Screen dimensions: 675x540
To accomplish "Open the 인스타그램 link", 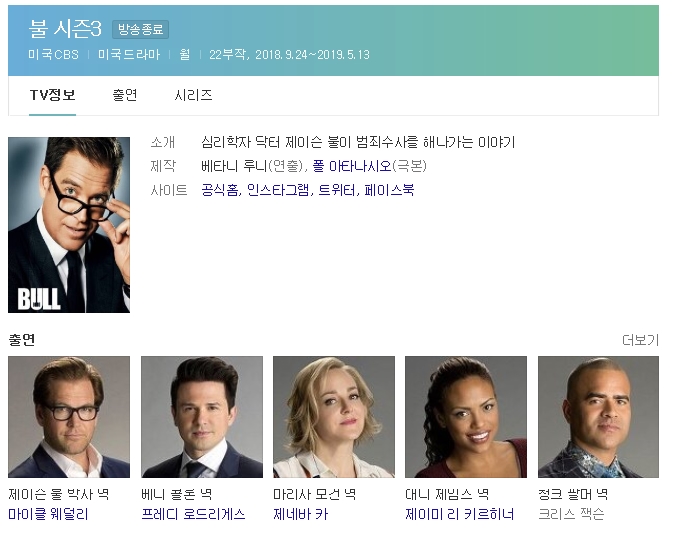I will [x=278, y=190].
